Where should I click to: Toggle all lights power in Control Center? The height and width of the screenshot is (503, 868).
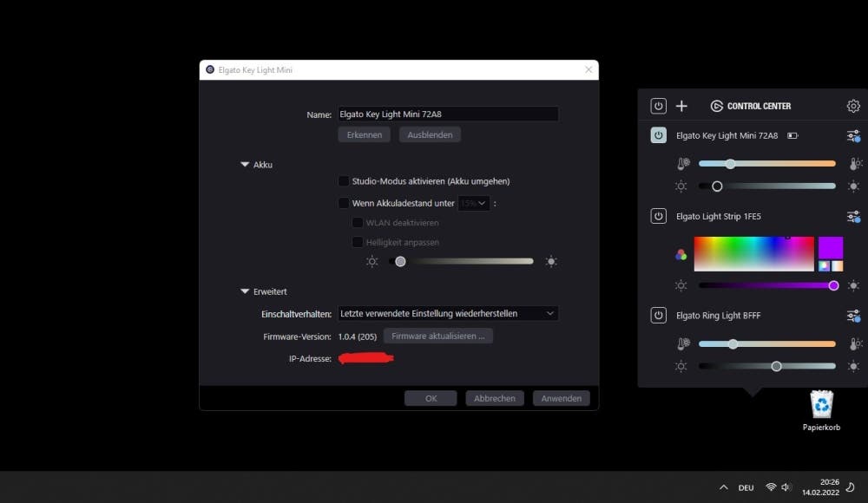tap(658, 106)
